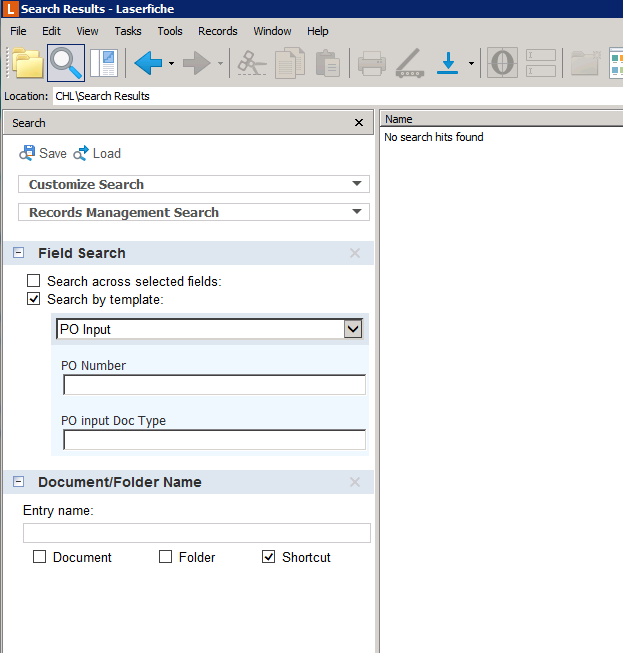Expand the Customize Search dropdown
This screenshot has width=623, height=653.
(x=194, y=184)
